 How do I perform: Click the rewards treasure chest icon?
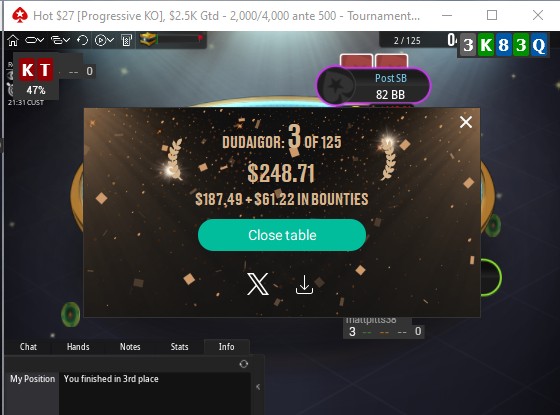tap(148, 40)
